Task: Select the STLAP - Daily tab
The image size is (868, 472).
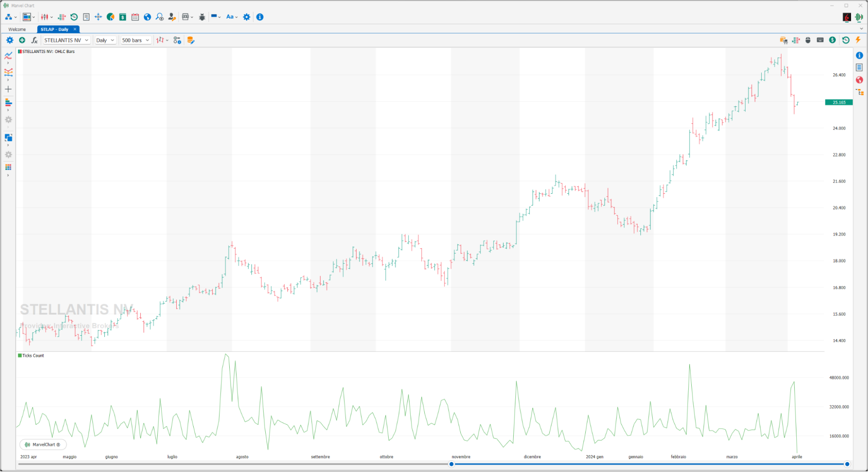Action: point(55,30)
